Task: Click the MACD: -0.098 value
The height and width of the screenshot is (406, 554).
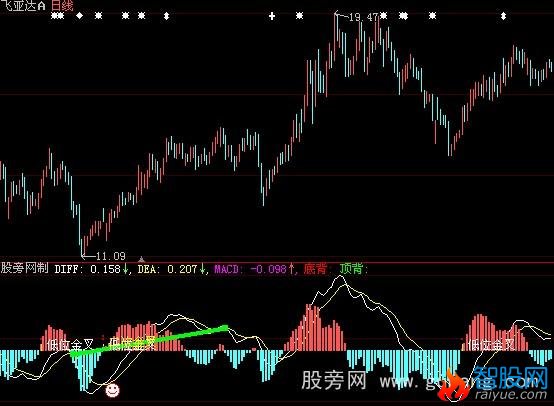Action: [250, 269]
